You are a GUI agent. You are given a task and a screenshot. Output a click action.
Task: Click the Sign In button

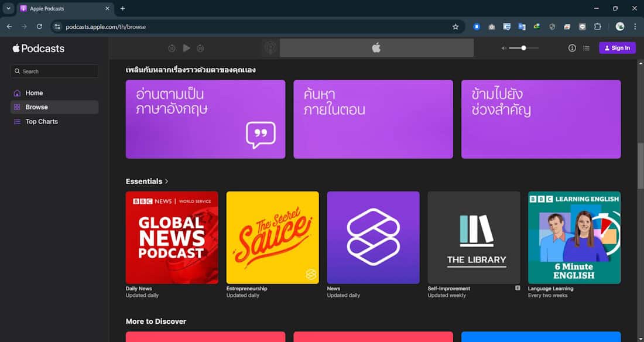tap(617, 48)
